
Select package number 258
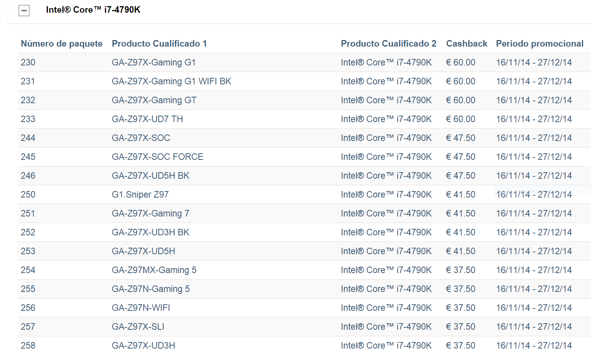28,346
